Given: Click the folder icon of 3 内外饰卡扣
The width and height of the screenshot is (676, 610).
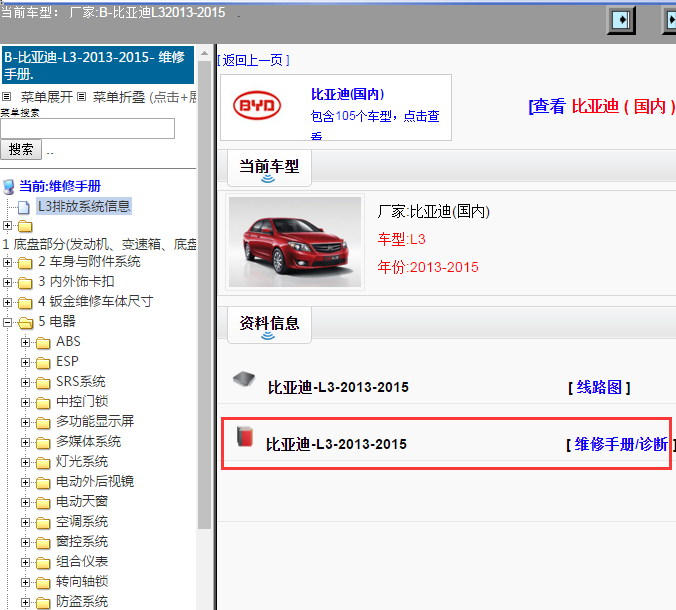Looking at the screenshot, I should 25,282.
